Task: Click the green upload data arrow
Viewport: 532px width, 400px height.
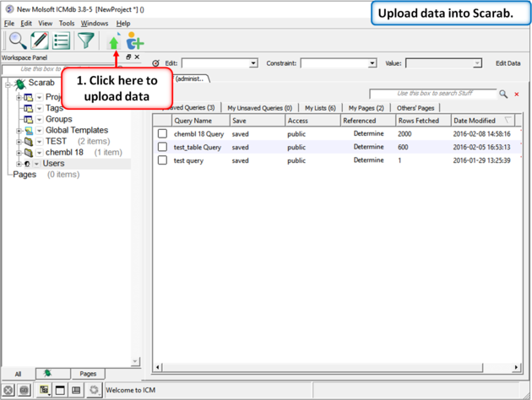Action: [114, 41]
